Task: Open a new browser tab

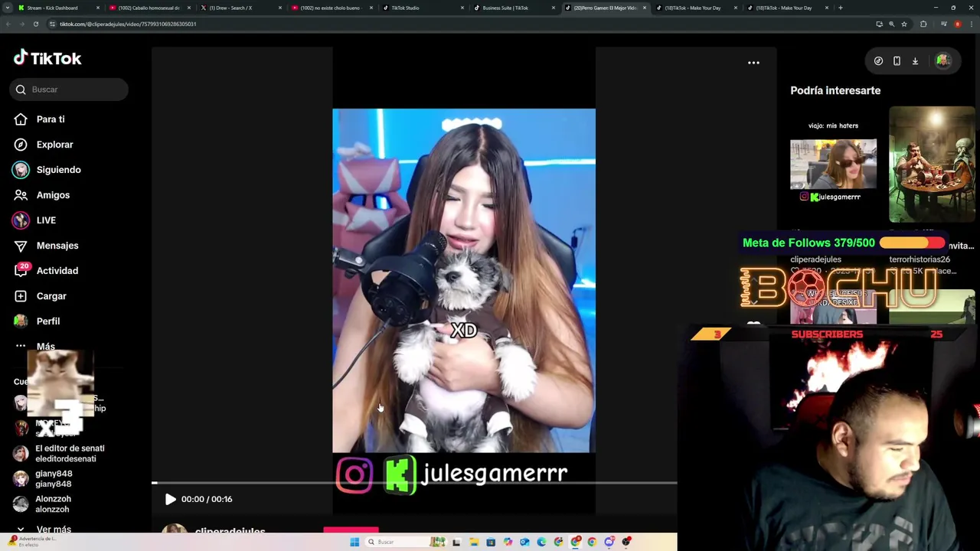Action: point(841,8)
